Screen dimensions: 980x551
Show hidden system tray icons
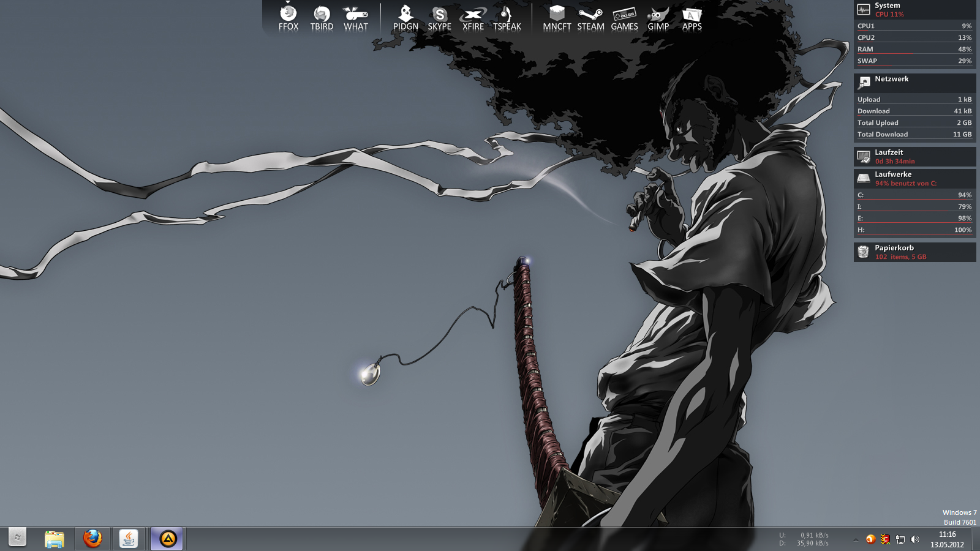pos(856,539)
